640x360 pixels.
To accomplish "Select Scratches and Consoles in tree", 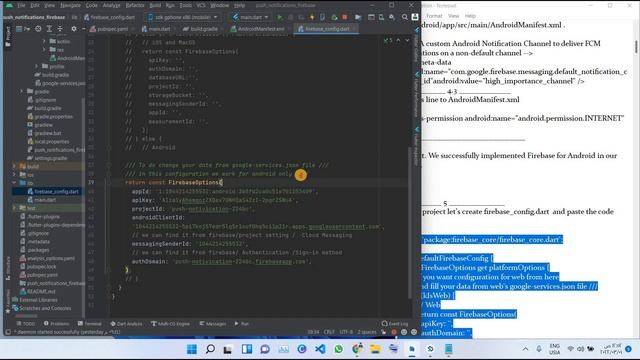I will [x=42, y=308].
